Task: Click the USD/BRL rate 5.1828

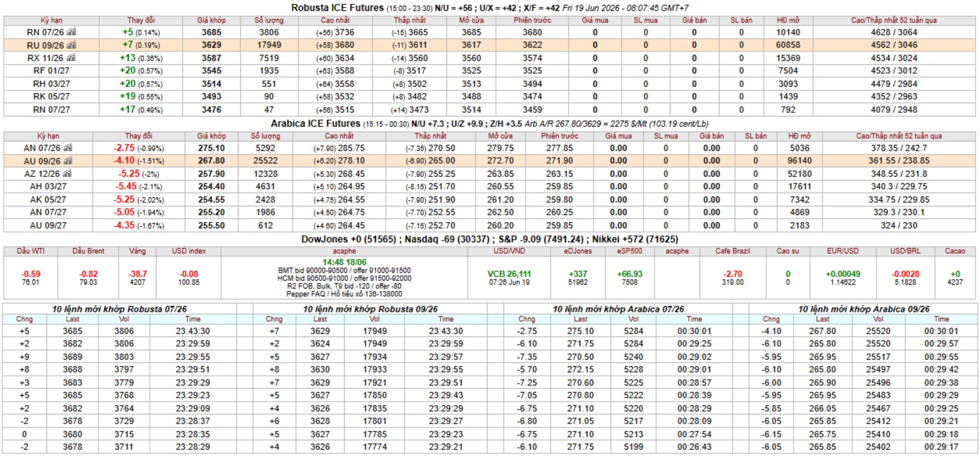Action: tap(905, 282)
